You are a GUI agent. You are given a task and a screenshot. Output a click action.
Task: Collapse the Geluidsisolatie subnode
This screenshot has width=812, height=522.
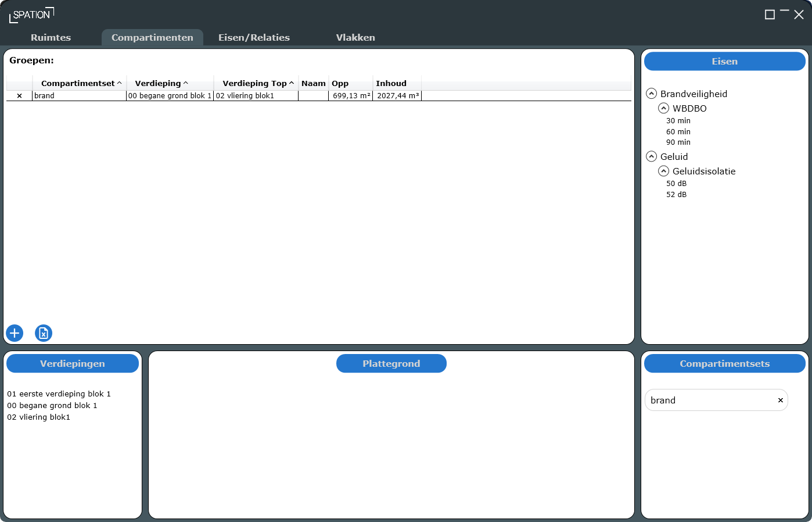[x=663, y=171]
